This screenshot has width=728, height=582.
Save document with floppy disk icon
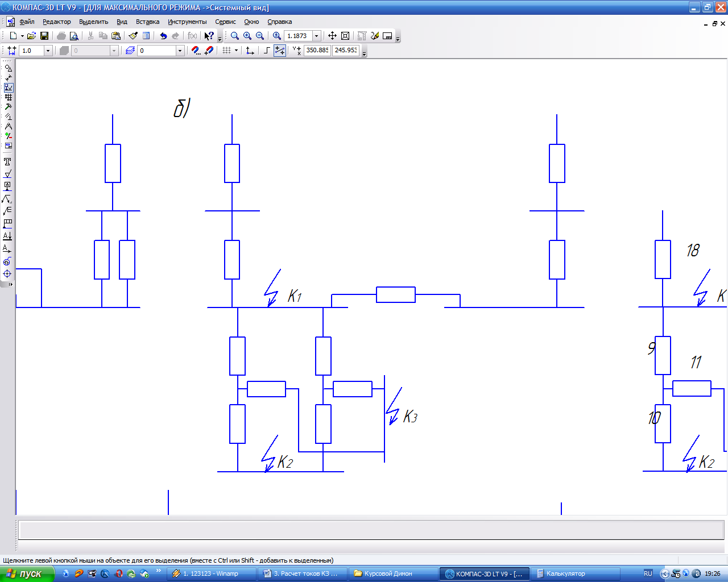pyautogui.click(x=44, y=36)
